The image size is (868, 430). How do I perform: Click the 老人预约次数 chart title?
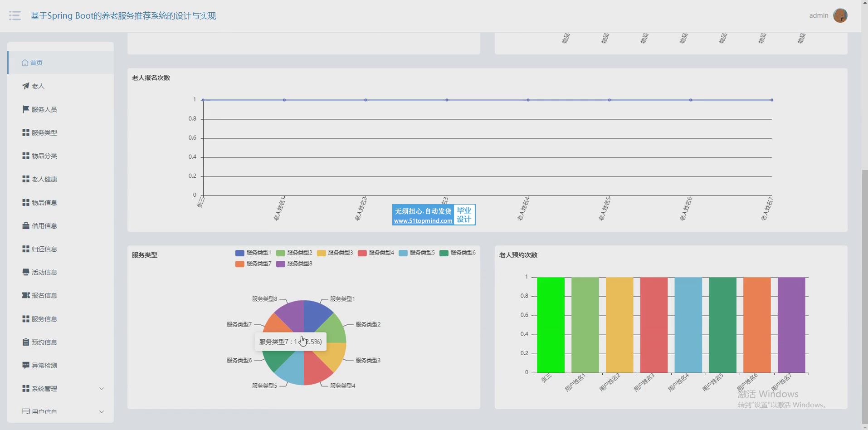coord(518,255)
